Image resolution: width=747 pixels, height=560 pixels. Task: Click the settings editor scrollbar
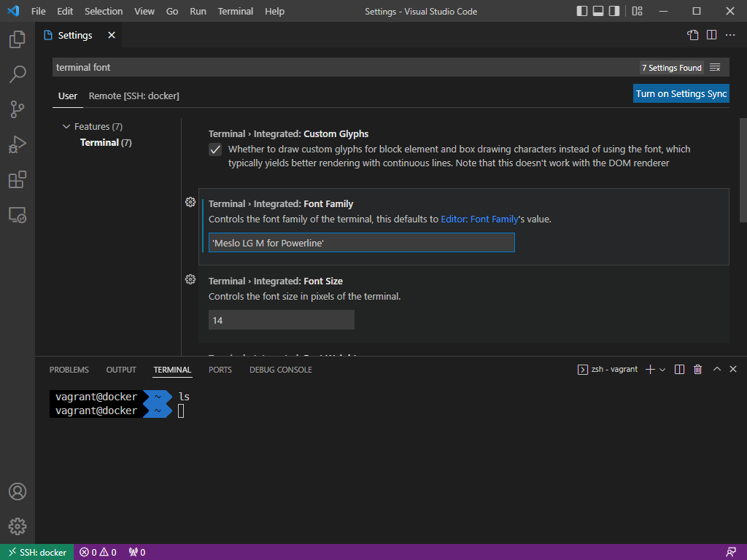743,170
